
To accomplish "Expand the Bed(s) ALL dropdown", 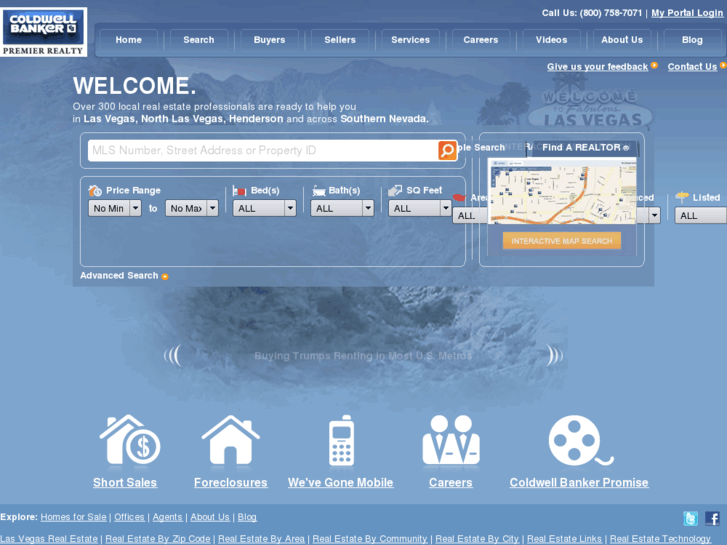I will click(264, 208).
